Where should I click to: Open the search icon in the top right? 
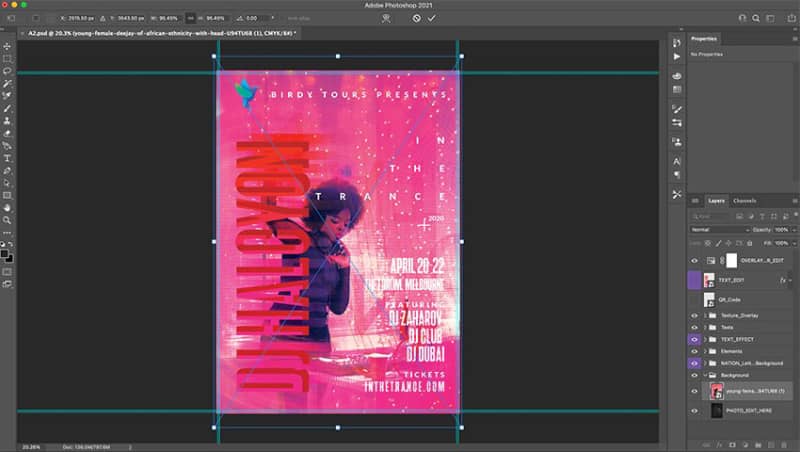pos(756,18)
